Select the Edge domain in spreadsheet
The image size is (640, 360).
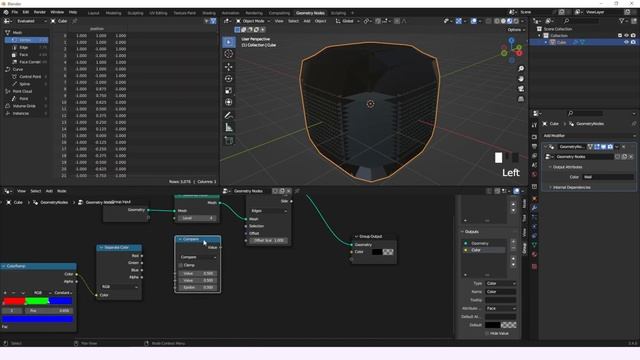pos(27,47)
